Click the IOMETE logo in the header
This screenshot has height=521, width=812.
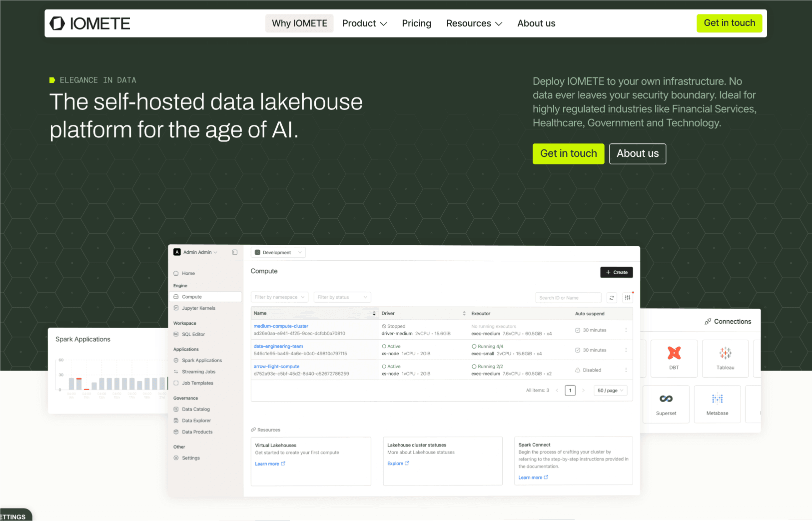tap(90, 23)
